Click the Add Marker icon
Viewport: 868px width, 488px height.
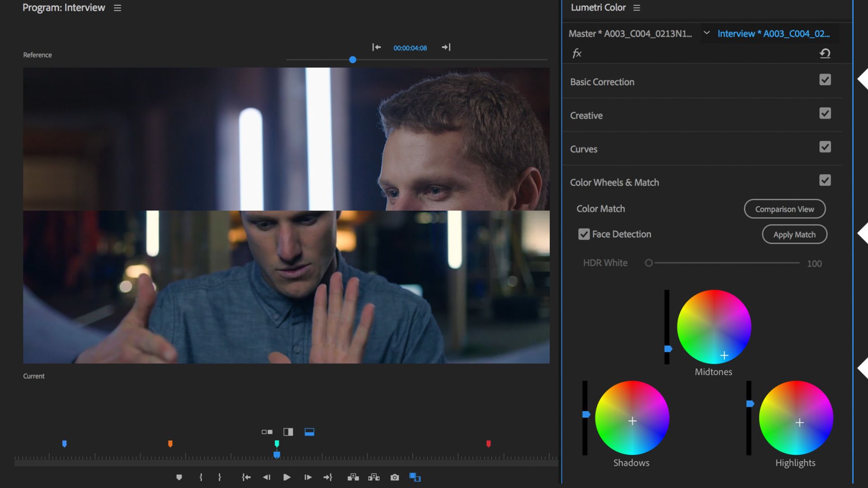(x=179, y=477)
